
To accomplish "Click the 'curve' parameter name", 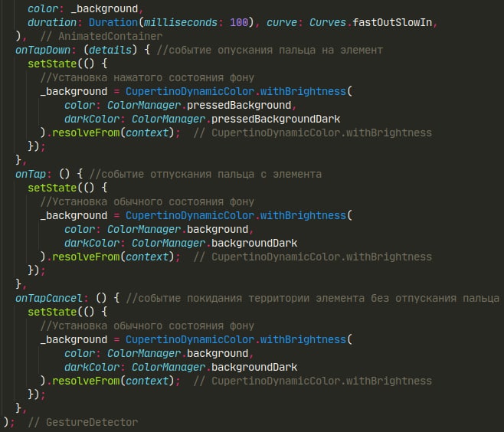I will pos(282,22).
